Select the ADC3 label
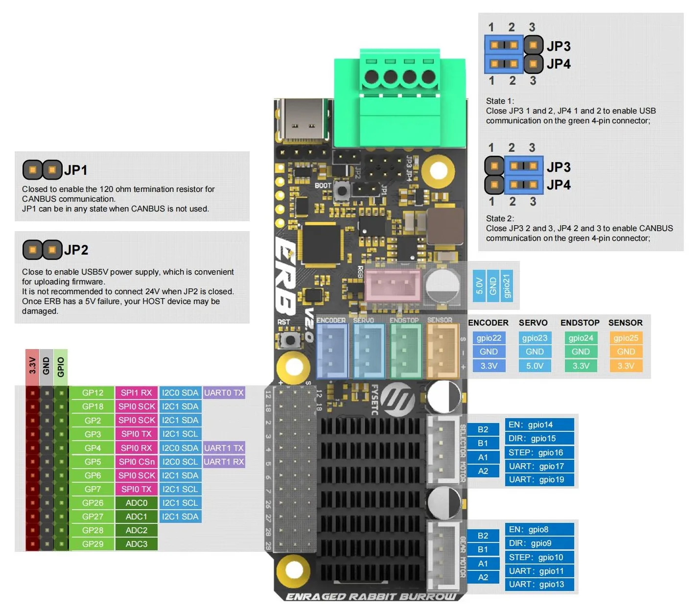This screenshot has width=700, height=612. point(136,544)
